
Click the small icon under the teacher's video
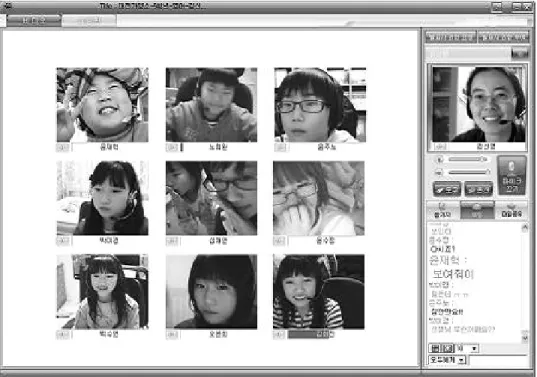[x=440, y=147]
